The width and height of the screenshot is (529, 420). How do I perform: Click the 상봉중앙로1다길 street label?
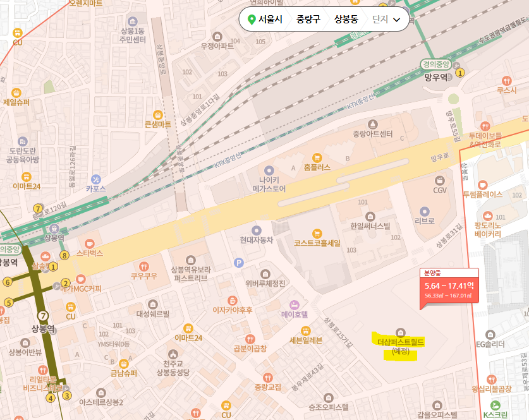pyautogui.click(x=200, y=110)
